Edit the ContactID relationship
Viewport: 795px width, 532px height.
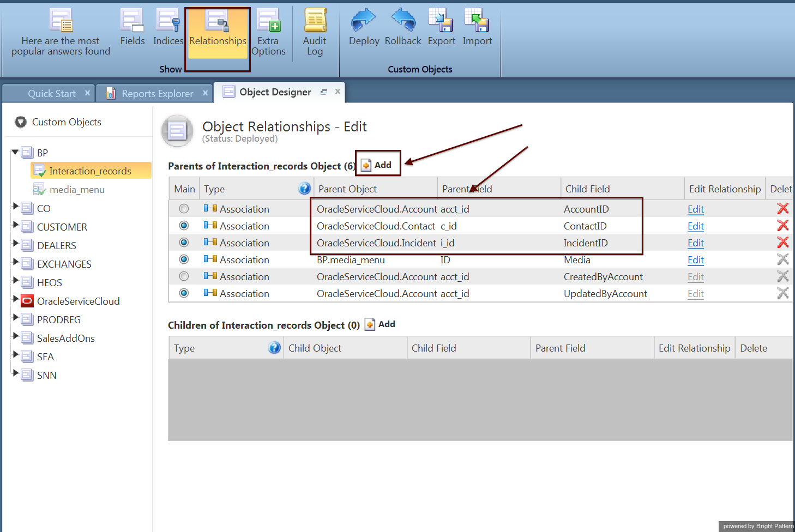coord(696,226)
